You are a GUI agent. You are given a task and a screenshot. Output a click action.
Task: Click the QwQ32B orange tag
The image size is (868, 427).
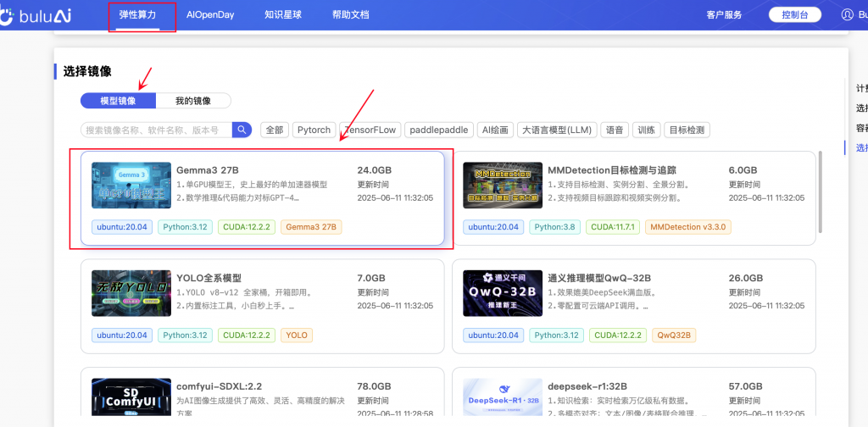click(x=674, y=335)
